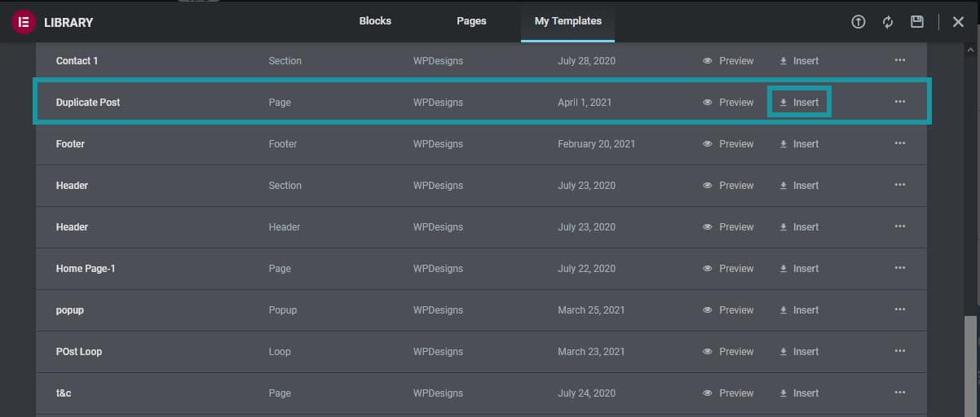Click the Elementor logo icon
This screenshot has width=980, height=417.
click(23, 22)
